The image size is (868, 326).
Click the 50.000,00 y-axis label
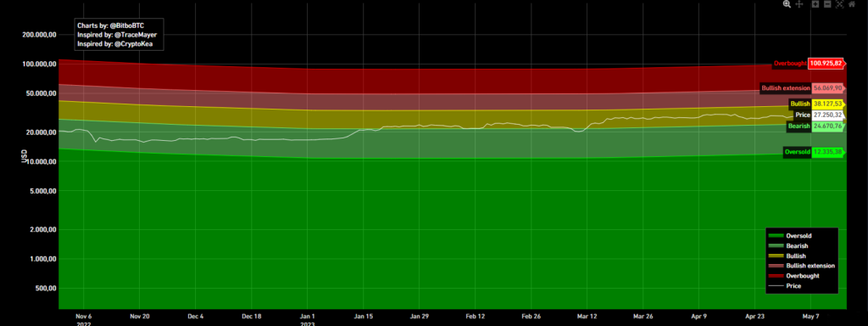coord(41,93)
